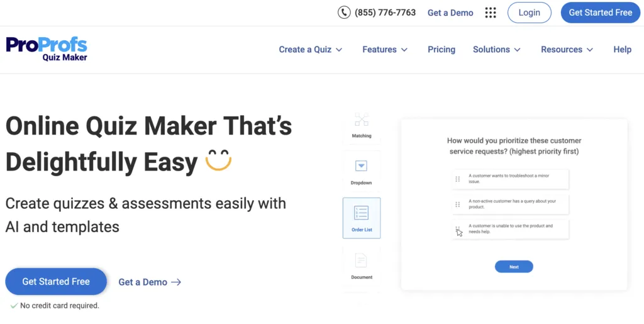The height and width of the screenshot is (324, 644).
Task: Open the Solutions dropdown menu
Action: tap(496, 50)
